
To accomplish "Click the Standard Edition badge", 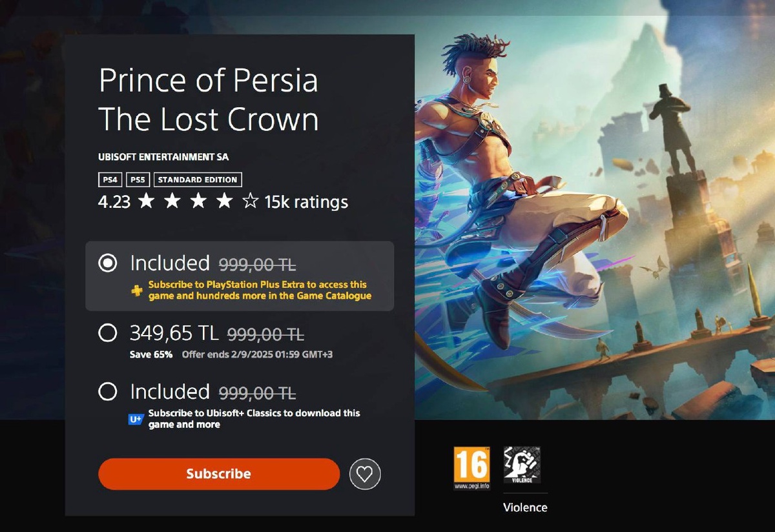I will (x=198, y=179).
